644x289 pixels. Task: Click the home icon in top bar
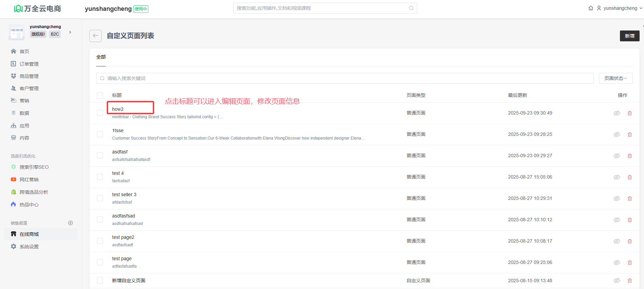point(590,8)
